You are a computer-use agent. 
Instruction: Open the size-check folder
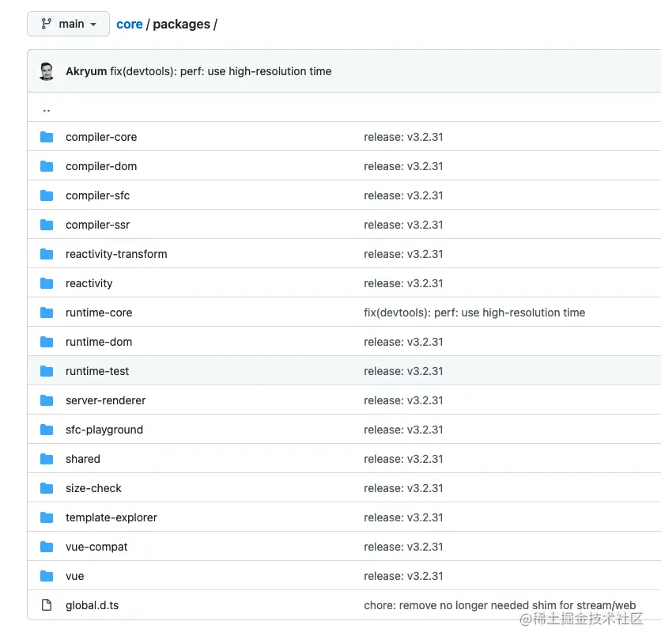pyautogui.click(x=93, y=488)
